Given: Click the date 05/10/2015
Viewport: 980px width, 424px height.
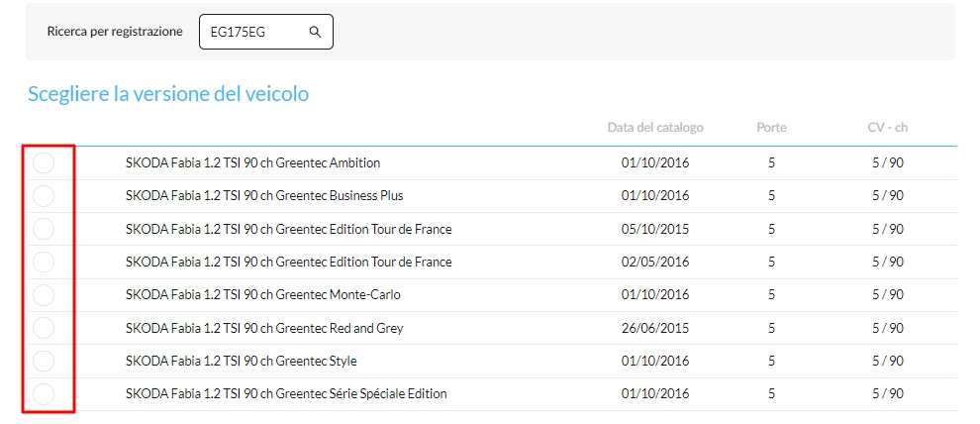Looking at the screenshot, I should pyautogui.click(x=655, y=229).
